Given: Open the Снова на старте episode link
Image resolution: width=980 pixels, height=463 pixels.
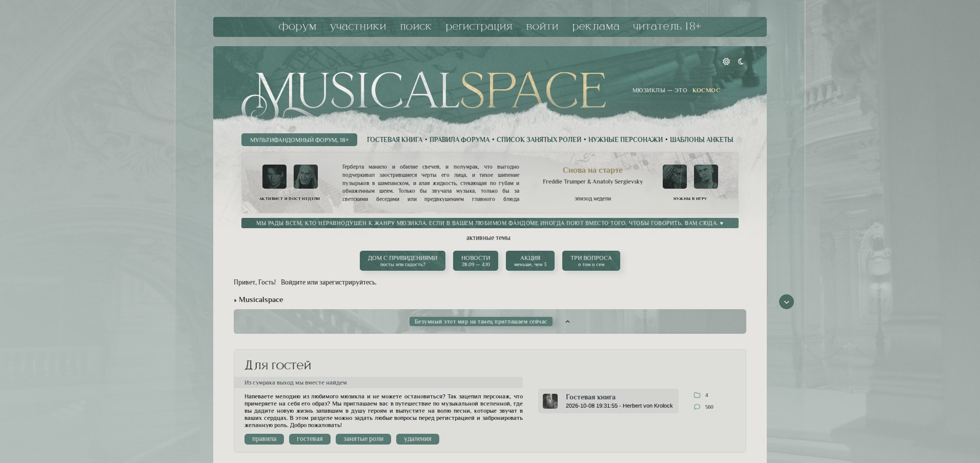Looking at the screenshot, I should 593,170.
